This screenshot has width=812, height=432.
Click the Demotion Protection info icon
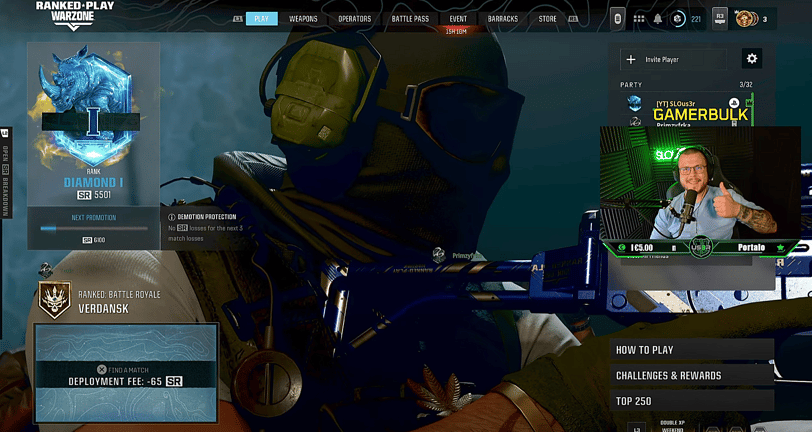[x=171, y=217]
